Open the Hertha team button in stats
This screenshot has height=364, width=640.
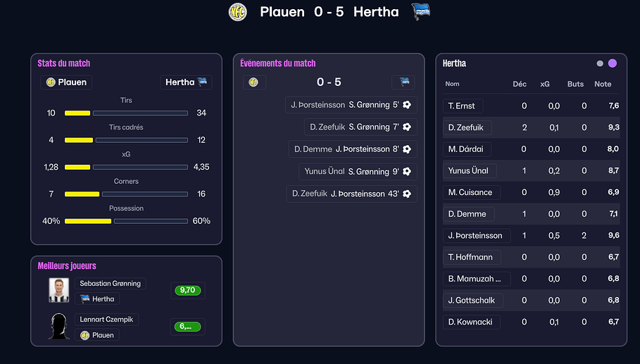tap(186, 82)
